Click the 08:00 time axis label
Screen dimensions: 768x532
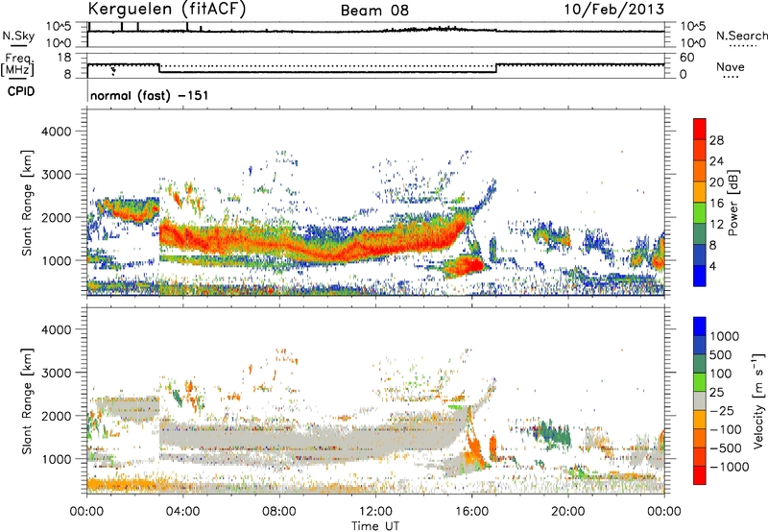pos(279,512)
